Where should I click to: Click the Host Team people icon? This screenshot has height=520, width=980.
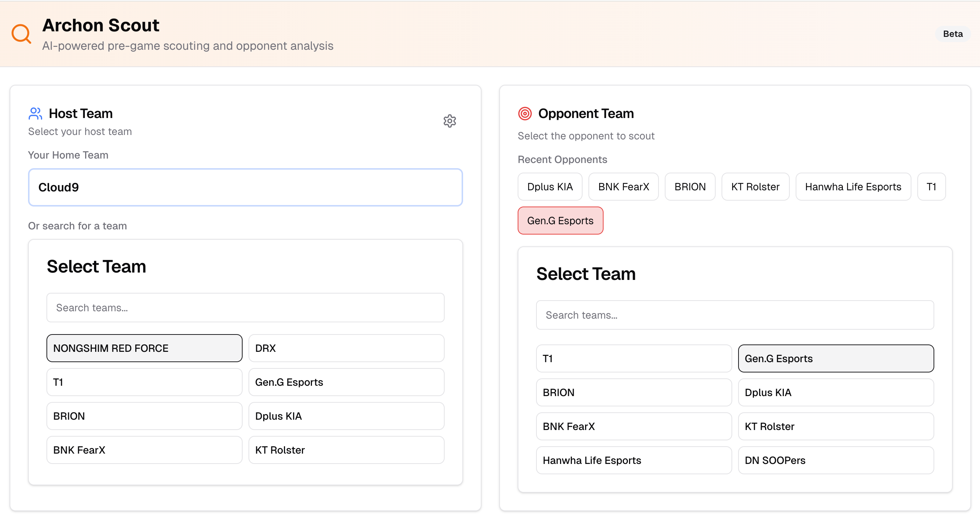35,113
